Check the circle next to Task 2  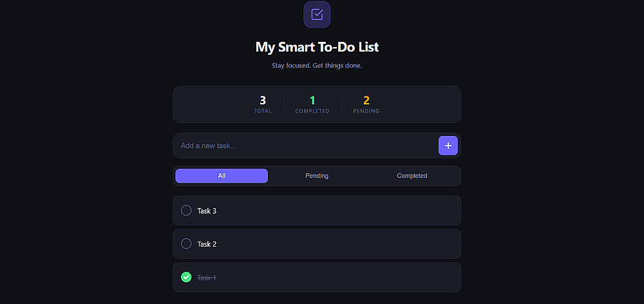point(186,244)
